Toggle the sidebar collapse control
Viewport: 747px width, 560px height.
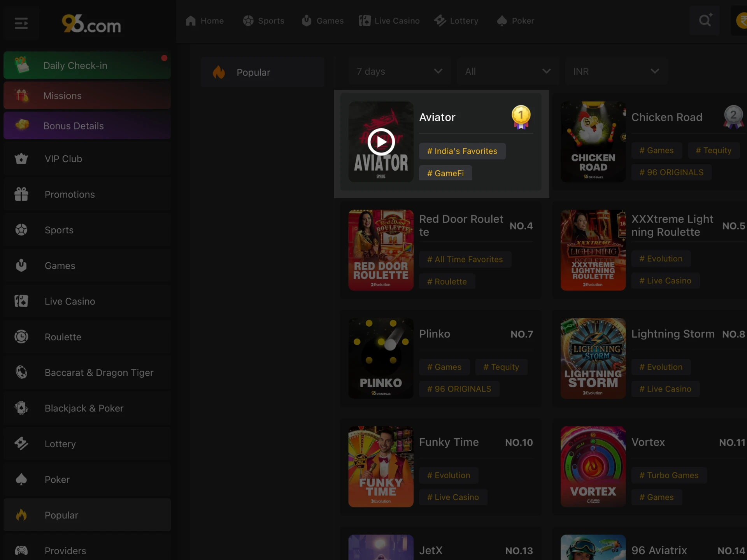pos(21,23)
